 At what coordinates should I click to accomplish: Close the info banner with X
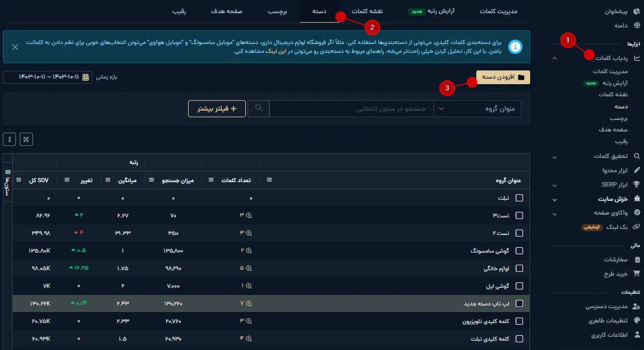pyautogui.click(x=15, y=47)
